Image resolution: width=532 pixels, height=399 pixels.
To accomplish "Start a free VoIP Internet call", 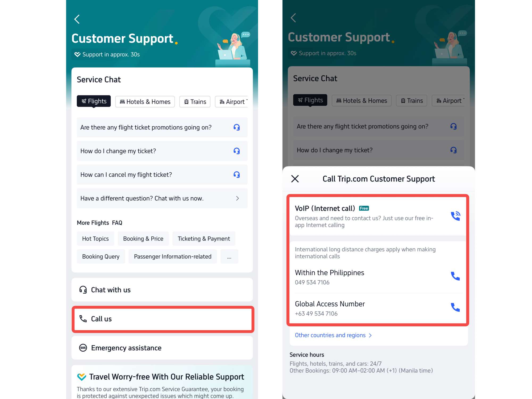I will coord(455,216).
